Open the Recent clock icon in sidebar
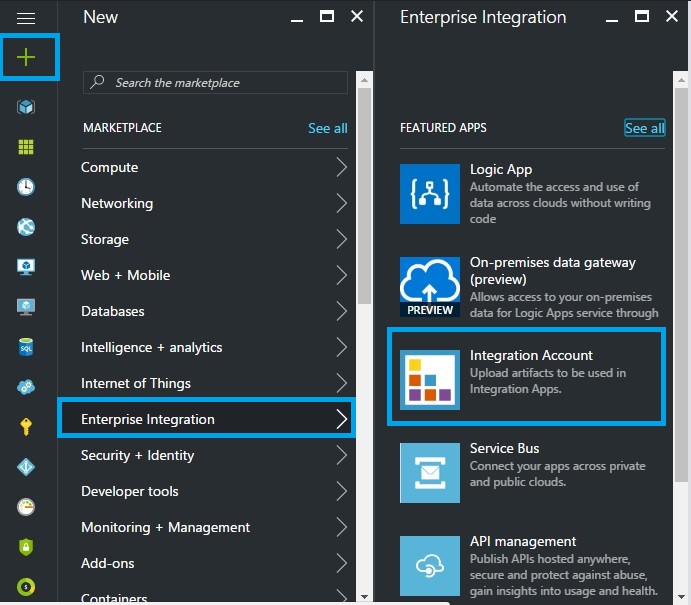691x605 pixels. 26,187
